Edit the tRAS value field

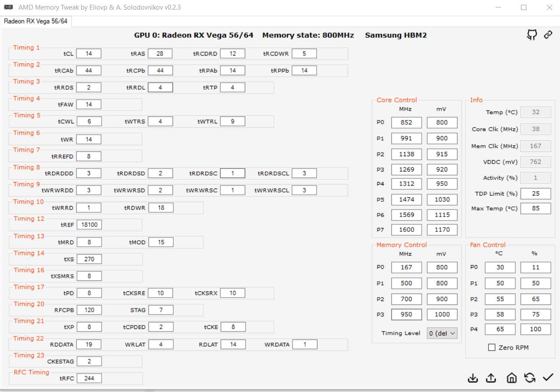[160, 53]
